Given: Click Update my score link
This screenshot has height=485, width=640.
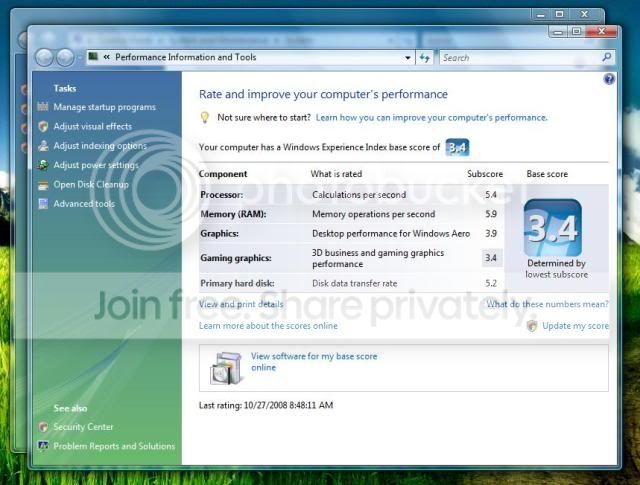Looking at the screenshot, I should coord(576,326).
